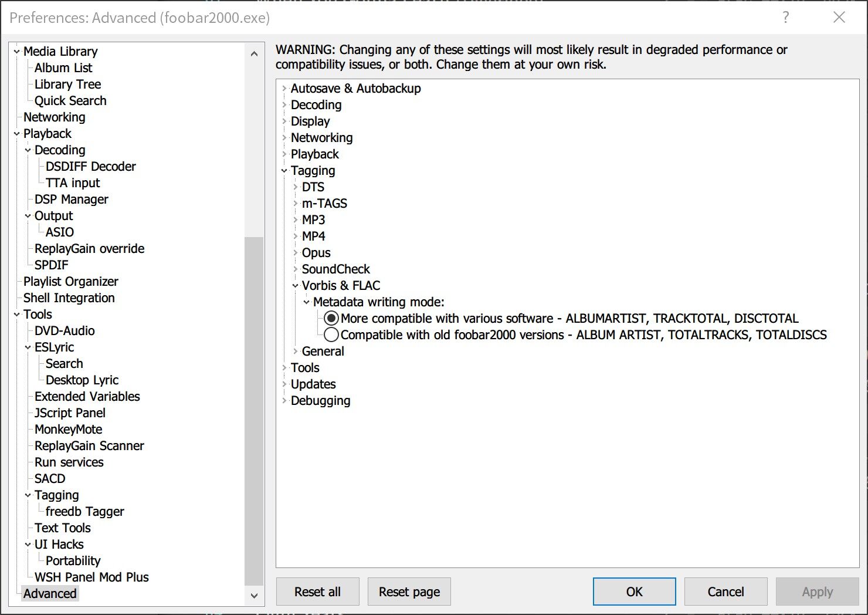This screenshot has height=615, width=868.
Task: Expand the Updates settings group
Action: click(284, 384)
